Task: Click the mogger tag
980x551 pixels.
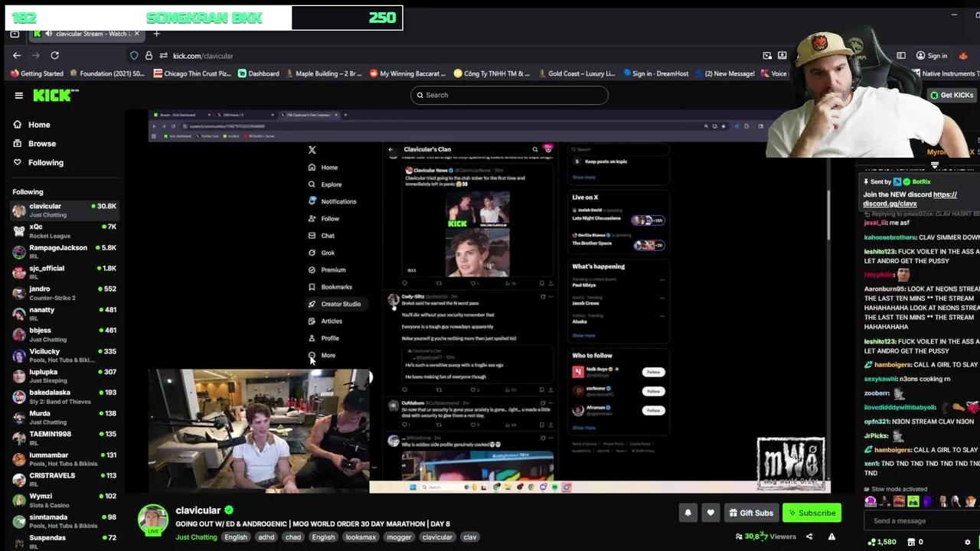Action: point(399,537)
